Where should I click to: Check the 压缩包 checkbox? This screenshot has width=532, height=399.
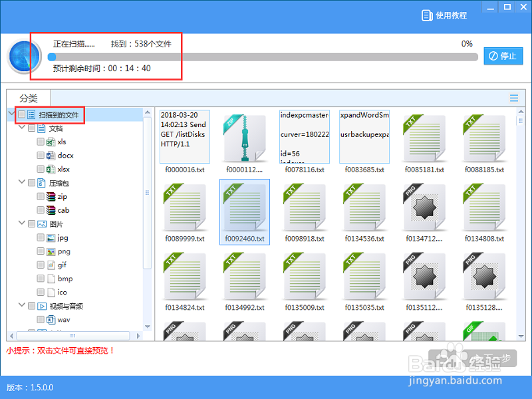31,182
